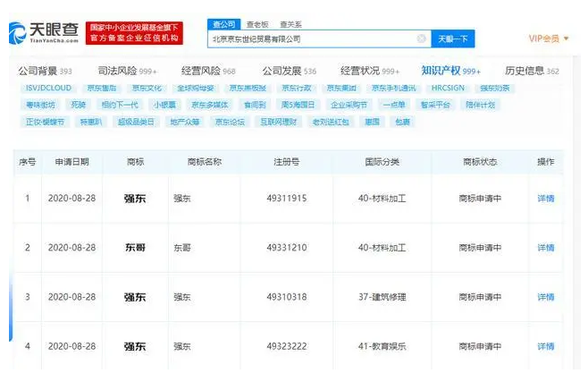This screenshot has width=588, height=382.
Task: Open the 经营状况 section tab
Action: (x=370, y=71)
